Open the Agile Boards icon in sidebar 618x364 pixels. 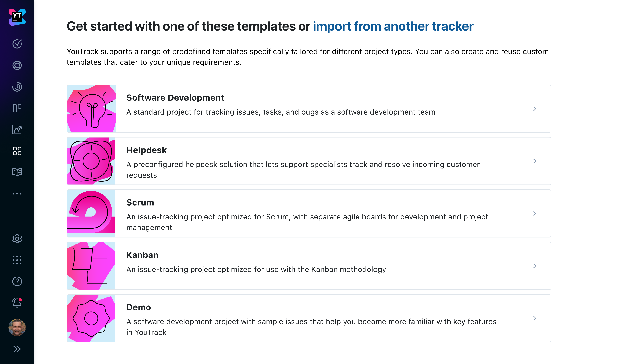[17, 108]
